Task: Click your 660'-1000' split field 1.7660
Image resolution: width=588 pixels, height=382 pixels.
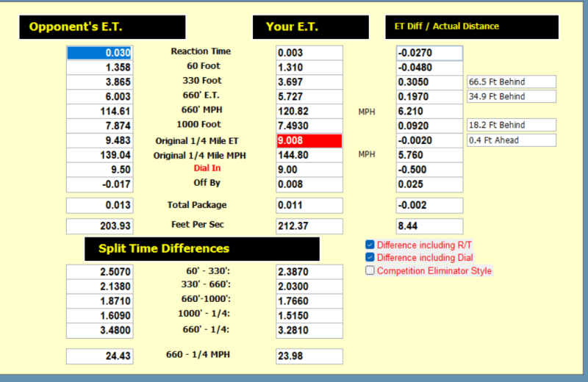Action: coord(309,301)
